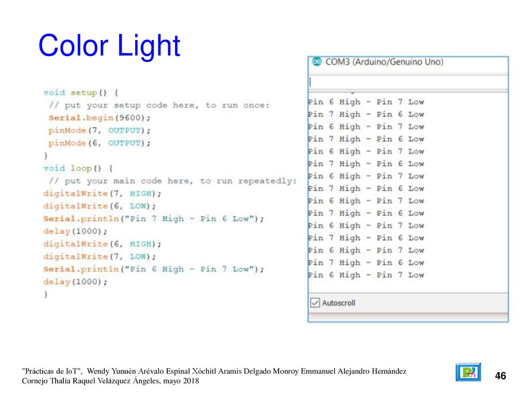The height and width of the screenshot is (399, 532).
Task: Click the 'Autoscroll' label text
Action: [339, 303]
